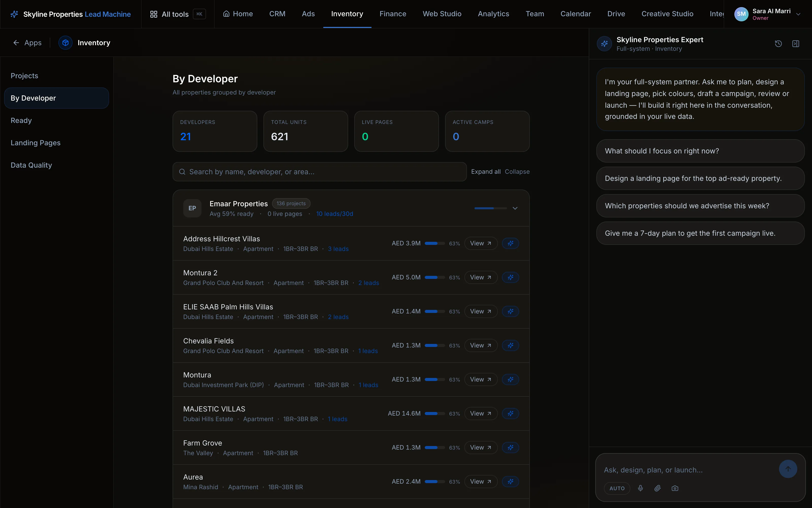Collapse the Emaar Properties developer group
The height and width of the screenshot is (508, 812).
tap(515, 208)
